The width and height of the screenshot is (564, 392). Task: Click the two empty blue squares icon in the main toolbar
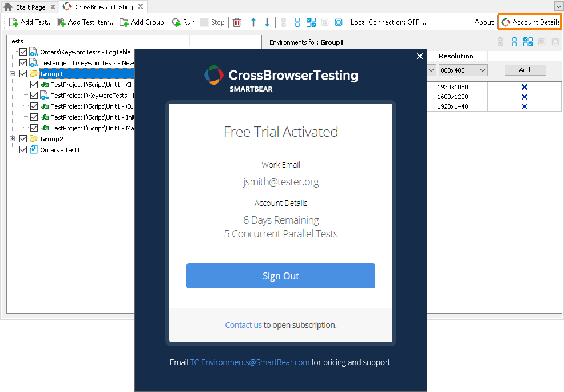[297, 22]
